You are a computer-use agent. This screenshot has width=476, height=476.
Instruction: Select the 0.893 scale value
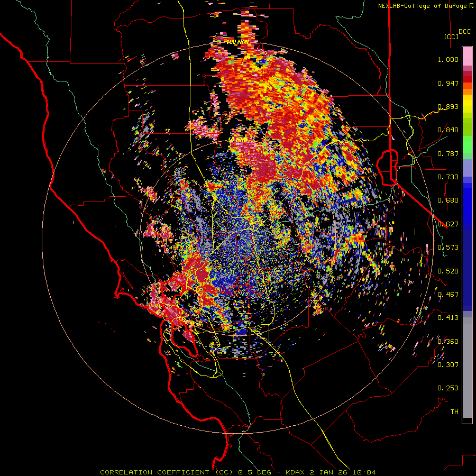(448, 106)
